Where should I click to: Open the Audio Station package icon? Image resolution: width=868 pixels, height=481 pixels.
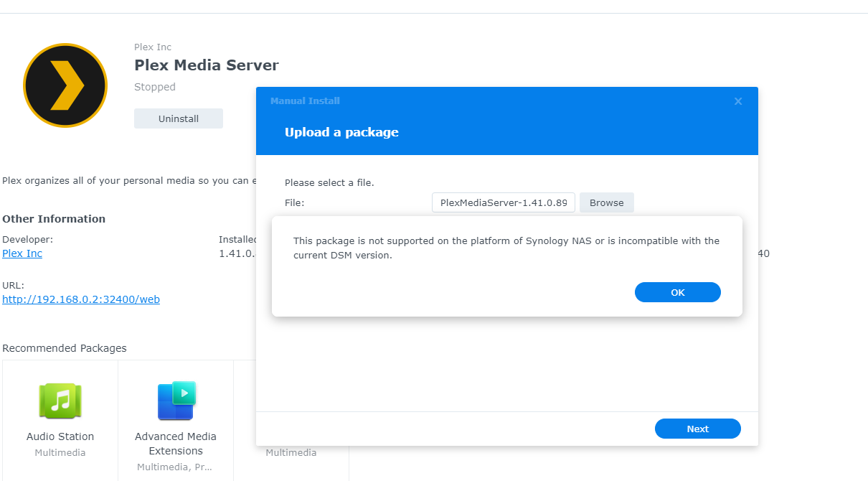tap(60, 401)
